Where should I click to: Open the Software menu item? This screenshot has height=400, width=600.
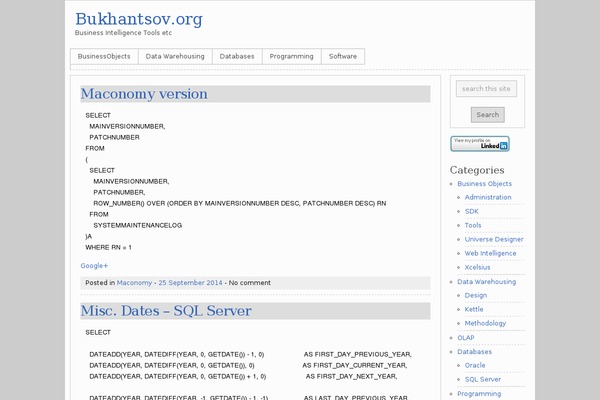click(343, 56)
